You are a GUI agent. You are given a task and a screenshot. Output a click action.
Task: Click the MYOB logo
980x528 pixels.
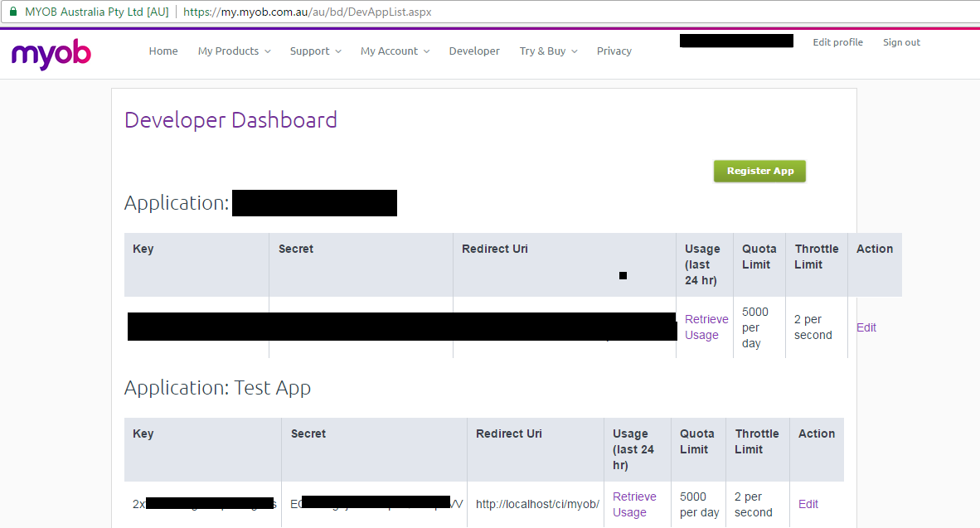pyautogui.click(x=50, y=54)
